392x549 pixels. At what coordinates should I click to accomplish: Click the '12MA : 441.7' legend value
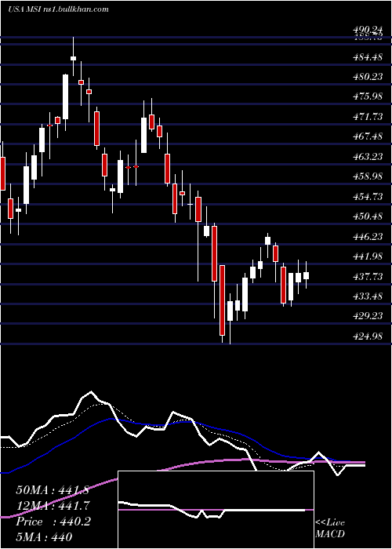(x=53, y=506)
